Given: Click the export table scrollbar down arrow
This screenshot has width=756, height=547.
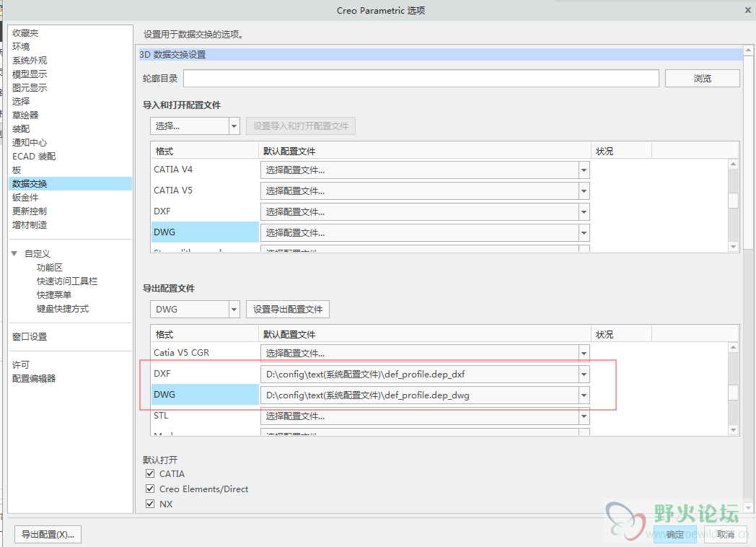Looking at the screenshot, I should 734,430.
